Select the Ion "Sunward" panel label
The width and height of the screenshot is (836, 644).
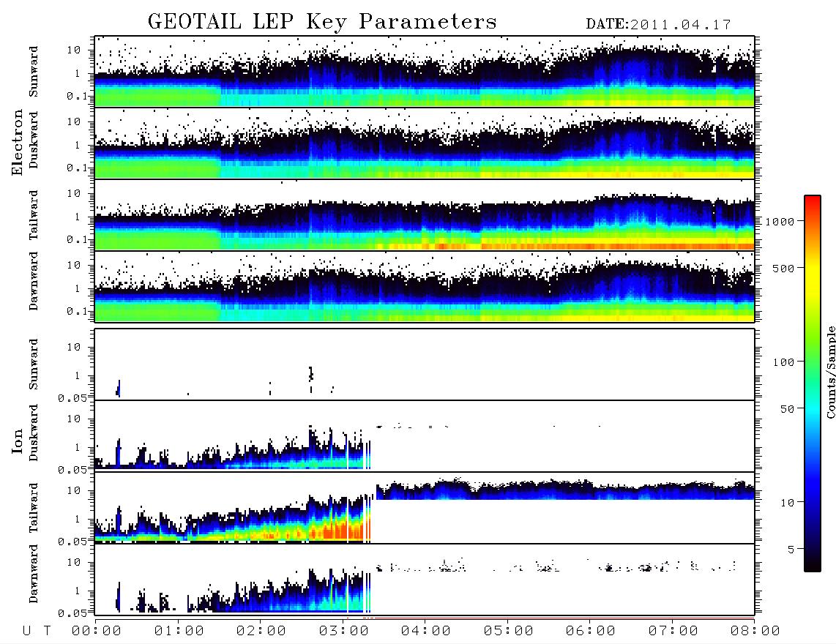tap(34, 364)
